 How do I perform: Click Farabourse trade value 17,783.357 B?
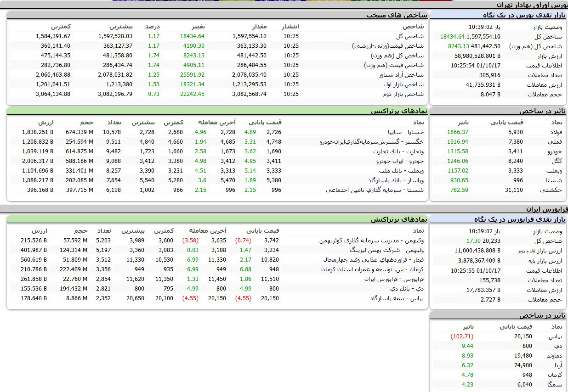point(483,290)
